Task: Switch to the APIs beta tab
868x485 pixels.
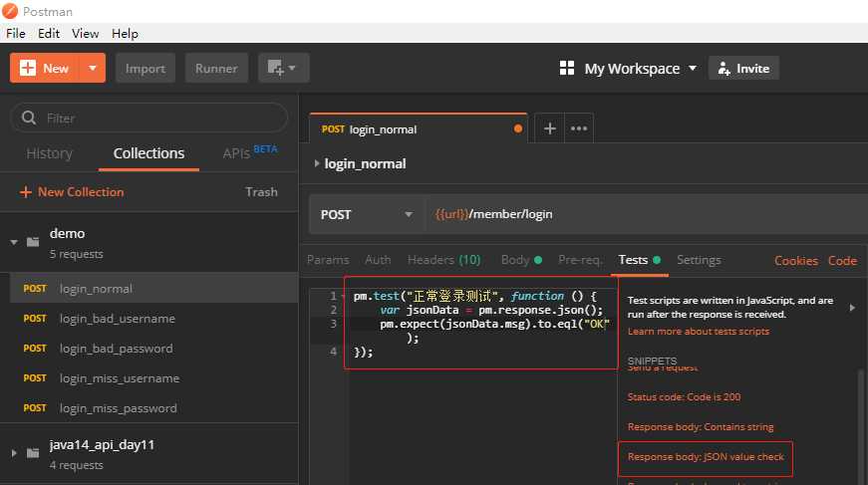Action: pos(250,152)
